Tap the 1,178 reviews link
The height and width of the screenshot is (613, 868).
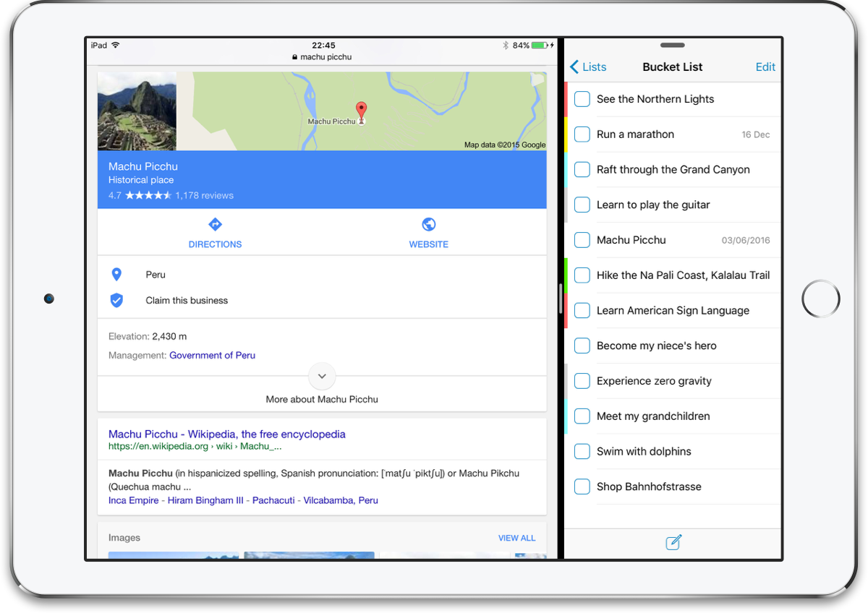[204, 195]
